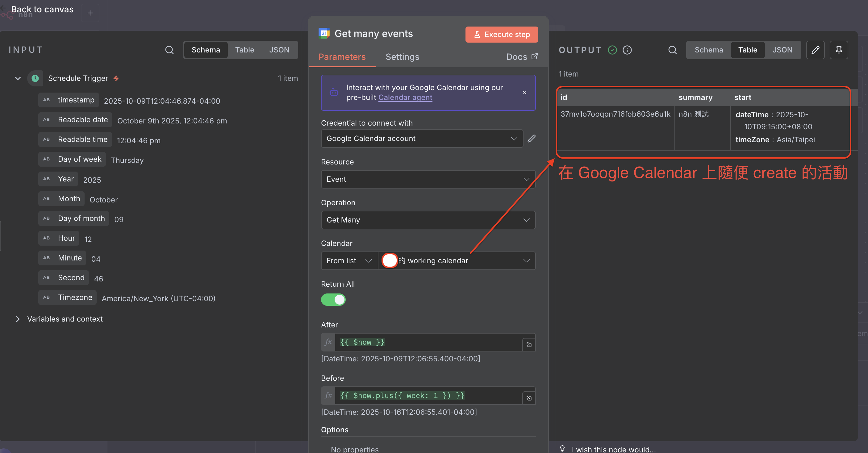Switch input view to Table
The height and width of the screenshot is (453, 868).
tap(244, 50)
